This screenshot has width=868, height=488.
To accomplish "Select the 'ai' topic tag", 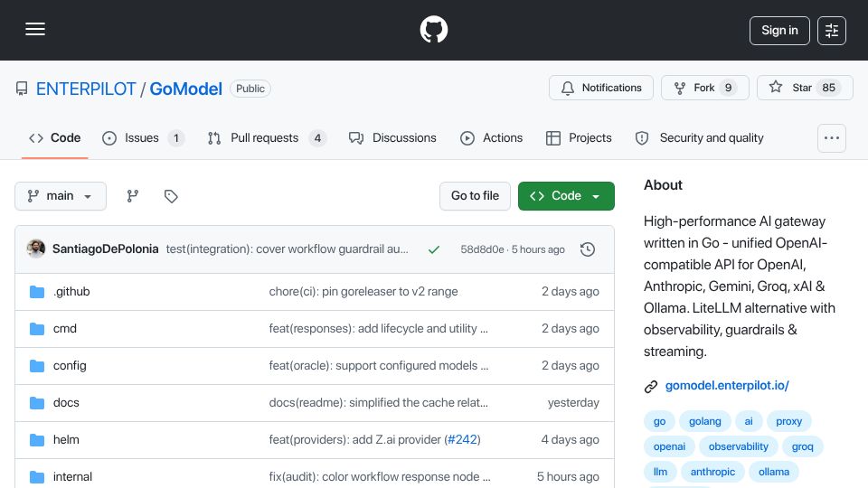I will (x=749, y=422).
